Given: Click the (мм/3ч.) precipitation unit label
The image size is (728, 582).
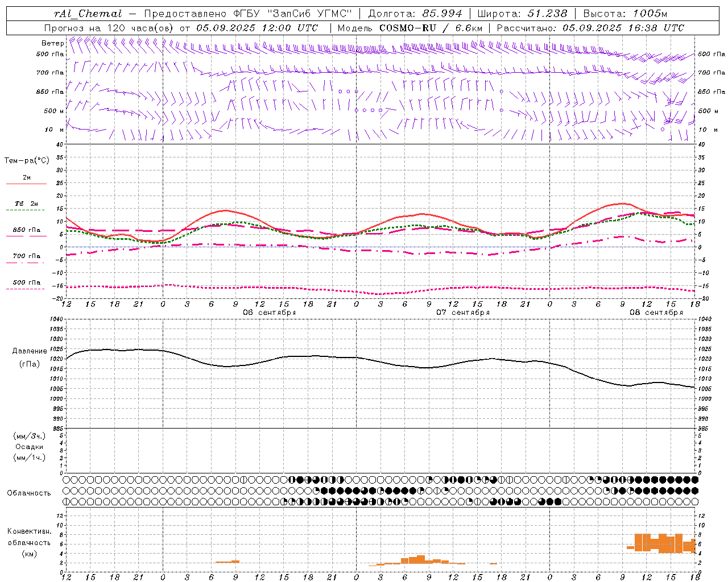Looking at the screenshot, I should point(30,436).
